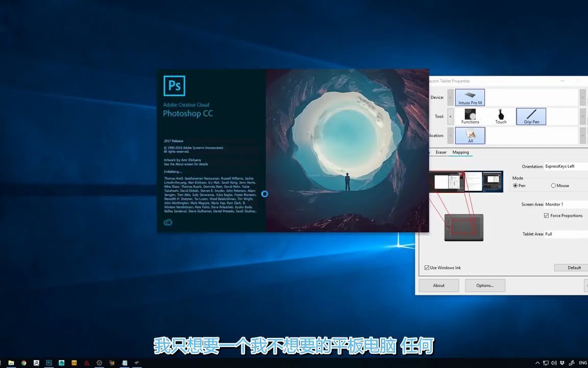This screenshot has width=588, height=368.
Task: Switch to the Mapping tab
Action: [460, 152]
